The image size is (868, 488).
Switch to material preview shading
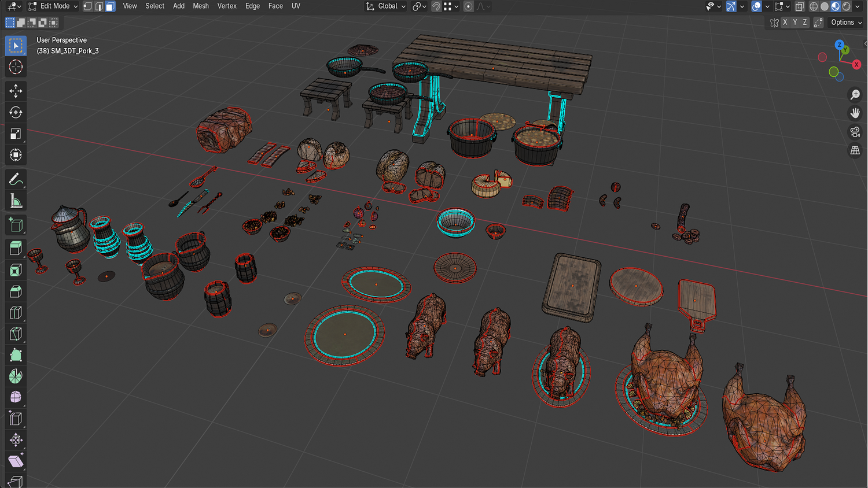[836, 6]
